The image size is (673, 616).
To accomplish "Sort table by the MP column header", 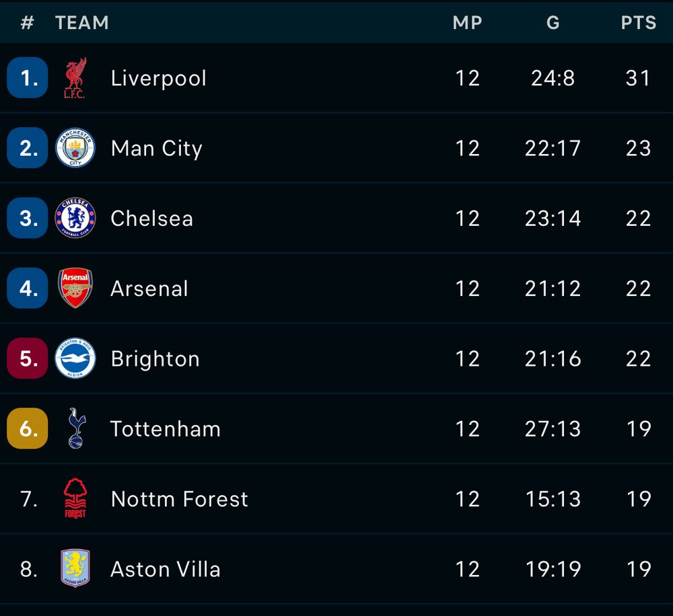I will 467,22.
